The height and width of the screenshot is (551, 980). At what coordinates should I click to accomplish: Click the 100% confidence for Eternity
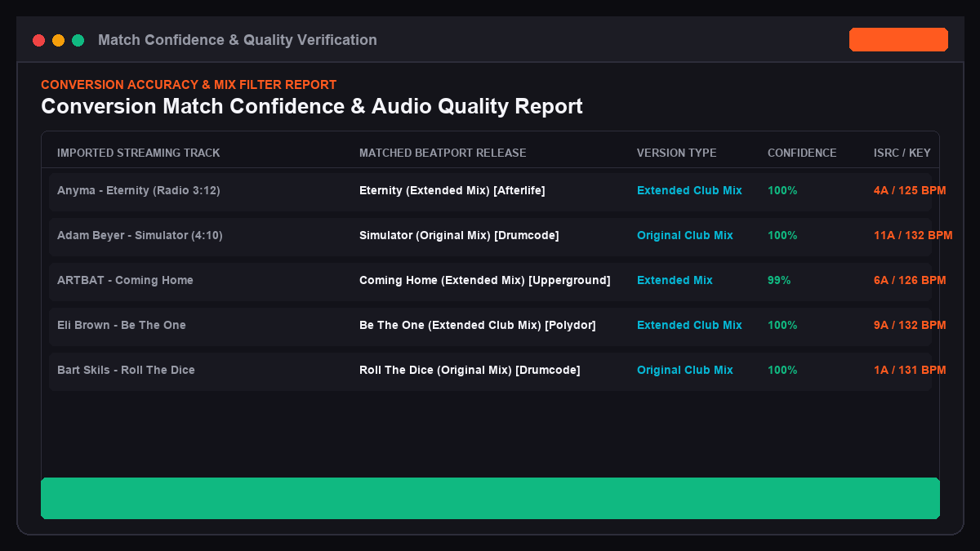click(782, 190)
